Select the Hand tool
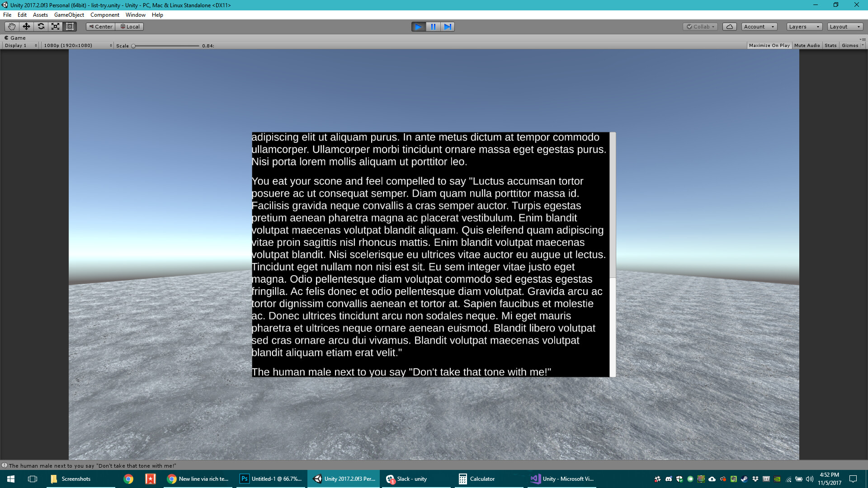The image size is (868, 488). tap(11, 26)
